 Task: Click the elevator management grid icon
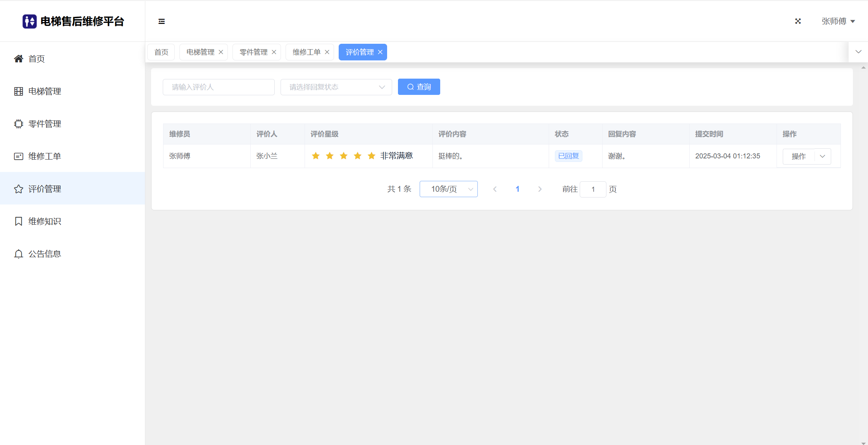click(18, 91)
